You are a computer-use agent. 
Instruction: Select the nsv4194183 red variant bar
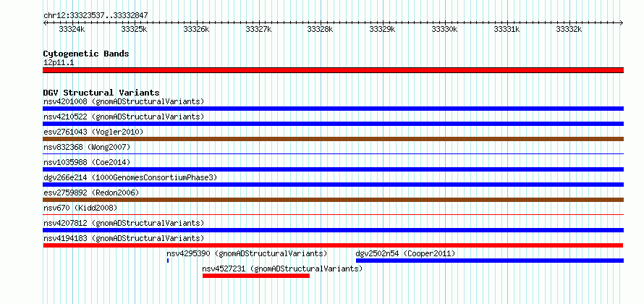pos(333,245)
